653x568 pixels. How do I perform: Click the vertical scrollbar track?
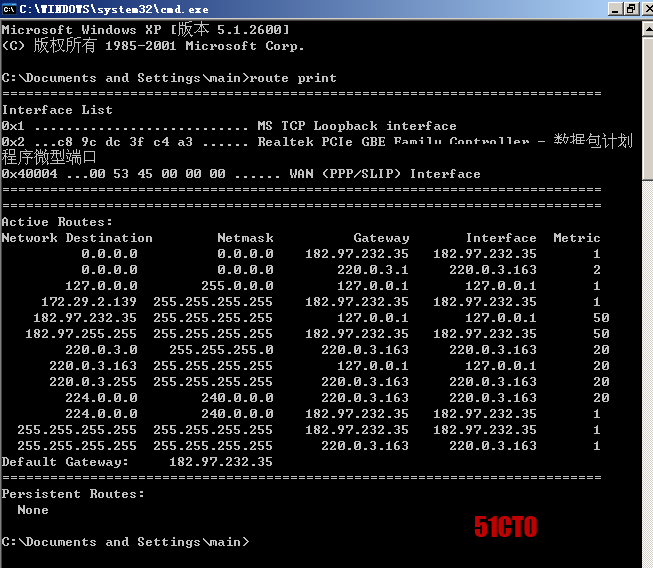(x=645, y=350)
